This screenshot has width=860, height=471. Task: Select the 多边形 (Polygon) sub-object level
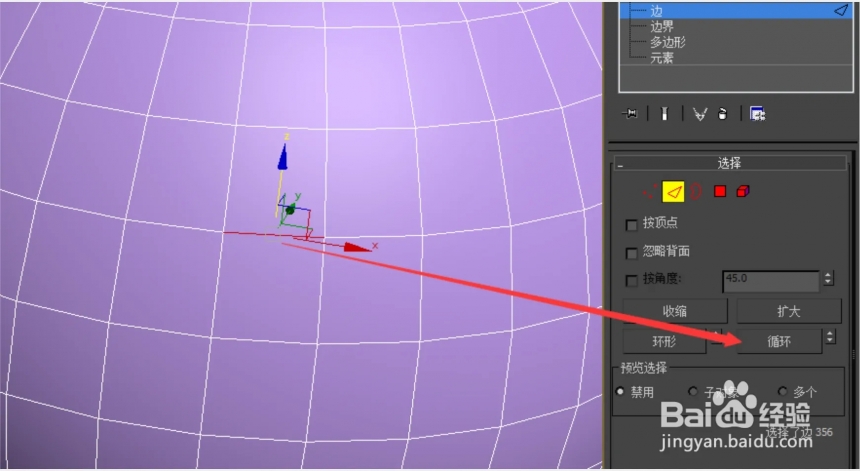pos(667,42)
